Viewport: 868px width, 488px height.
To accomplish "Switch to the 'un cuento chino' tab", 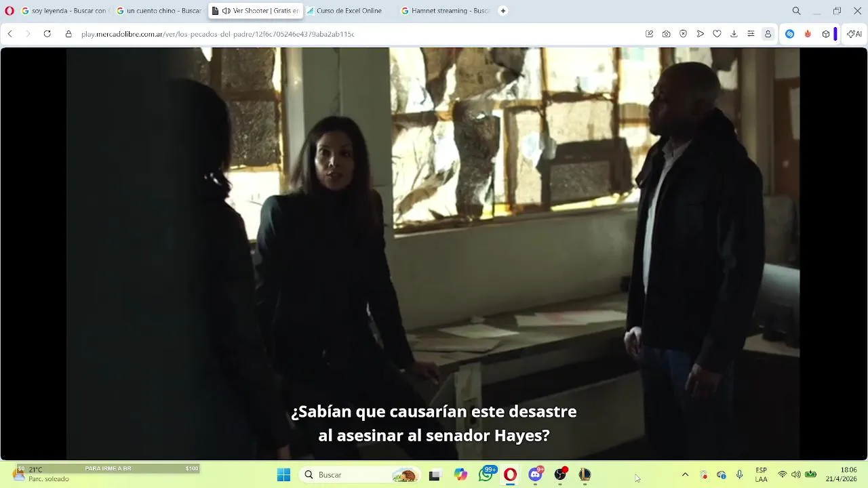I will [159, 11].
